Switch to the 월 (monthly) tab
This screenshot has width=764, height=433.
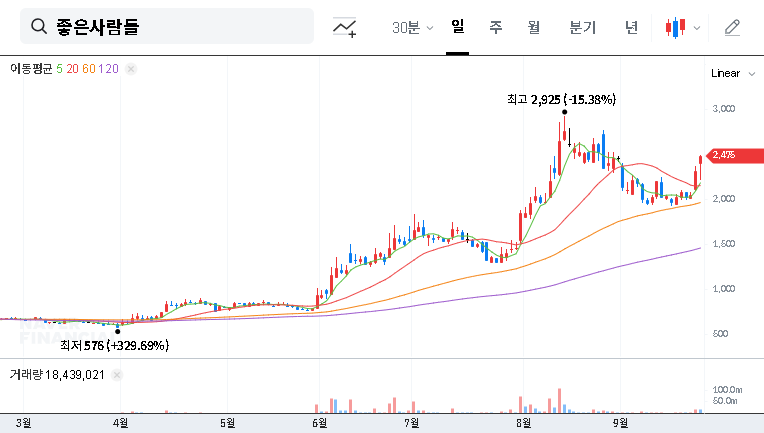coord(534,27)
